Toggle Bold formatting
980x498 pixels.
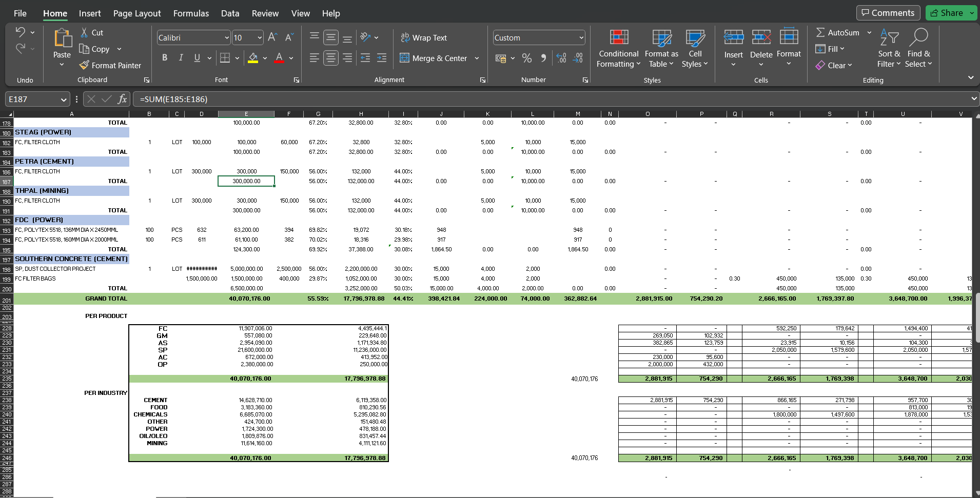point(165,58)
